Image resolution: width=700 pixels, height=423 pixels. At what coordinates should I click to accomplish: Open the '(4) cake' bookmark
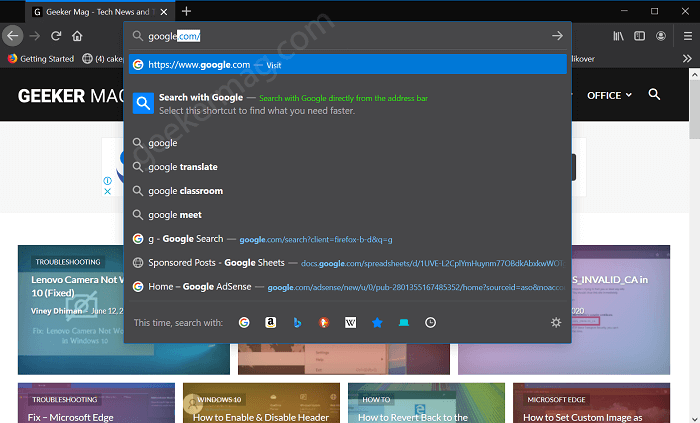tap(102, 58)
